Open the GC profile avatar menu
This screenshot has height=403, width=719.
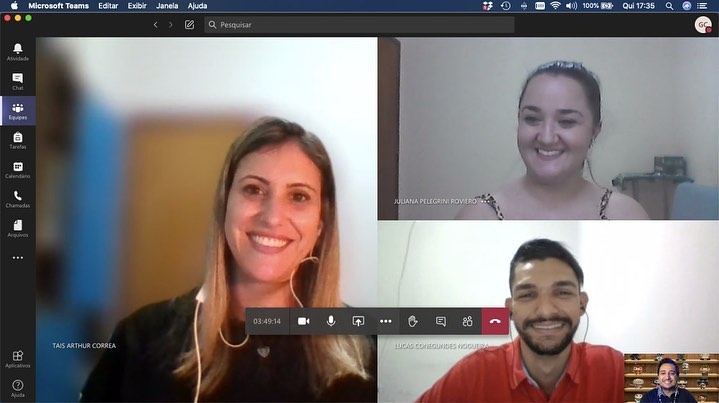click(703, 25)
